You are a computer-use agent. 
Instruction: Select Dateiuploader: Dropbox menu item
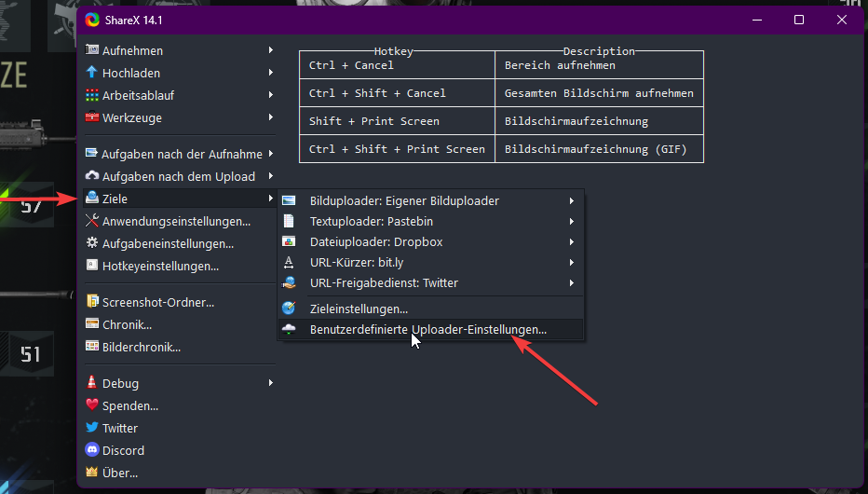(375, 242)
